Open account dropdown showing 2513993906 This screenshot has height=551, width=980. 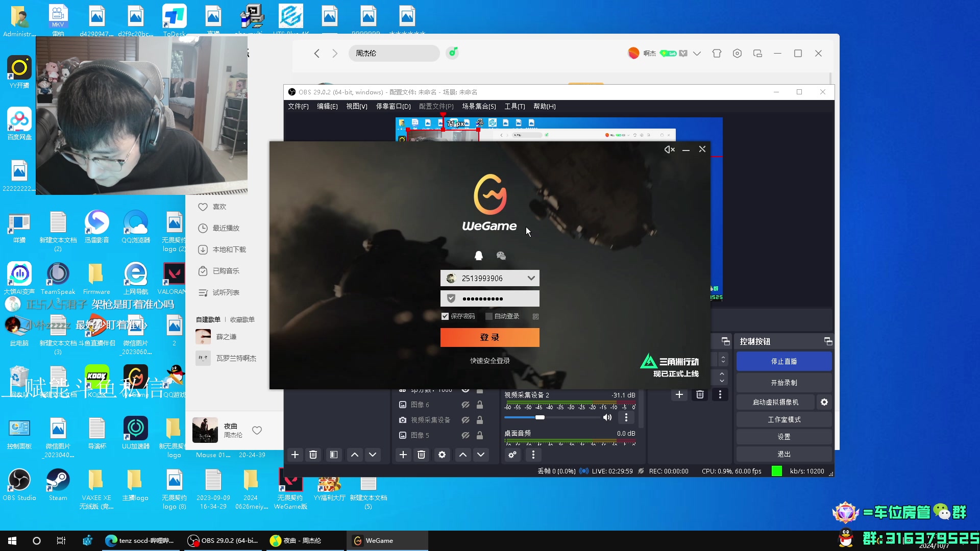(x=531, y=278)
